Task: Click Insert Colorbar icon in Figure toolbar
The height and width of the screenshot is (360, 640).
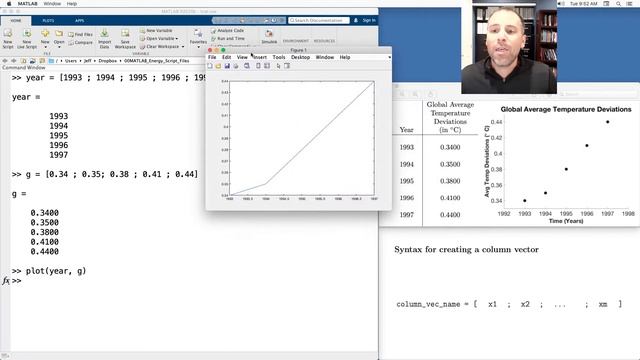Action: [x=258, y=66]
